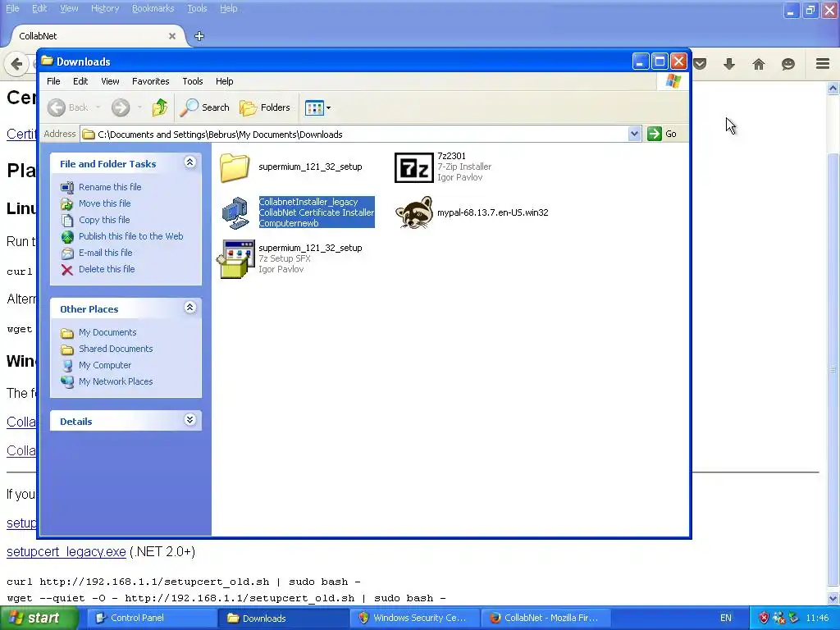Open the Edit menu in Downloads window
This screenshot has height=630, width=840.
(80, 81)
